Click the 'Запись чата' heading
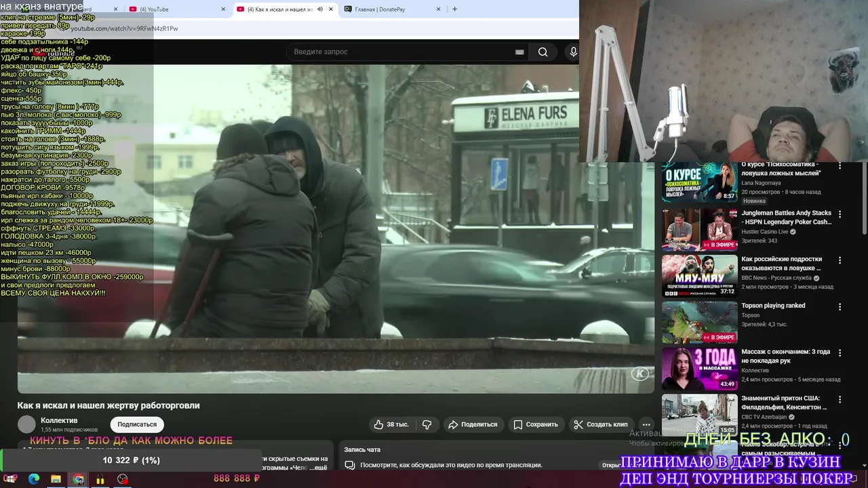This screenshot has height=488, width=868. point(362,449)
